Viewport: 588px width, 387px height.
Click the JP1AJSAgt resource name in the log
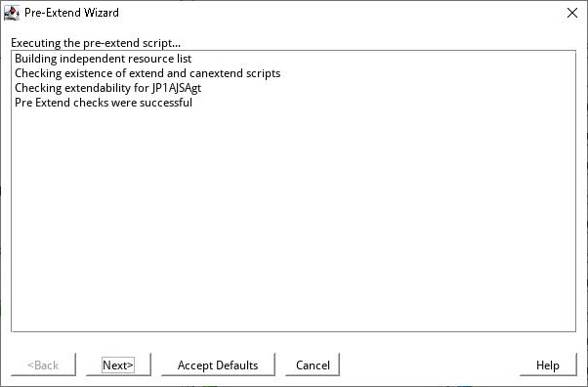(x=177, y=88)
